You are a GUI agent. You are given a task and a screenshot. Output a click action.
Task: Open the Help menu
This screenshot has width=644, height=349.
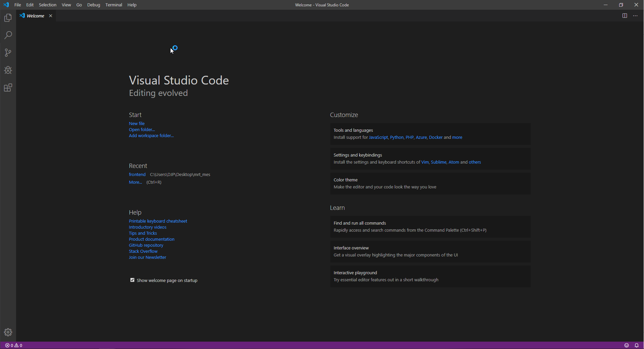point(132,5)
